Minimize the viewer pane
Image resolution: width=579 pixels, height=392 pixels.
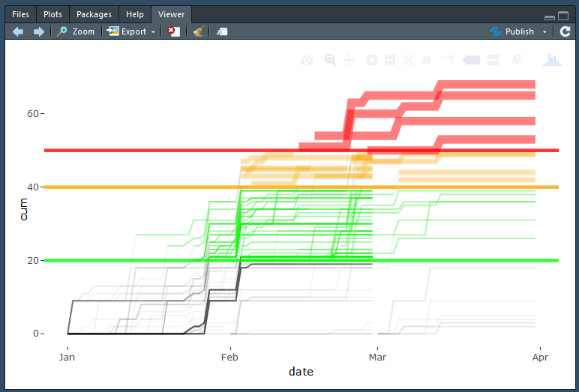click(550, 17)
